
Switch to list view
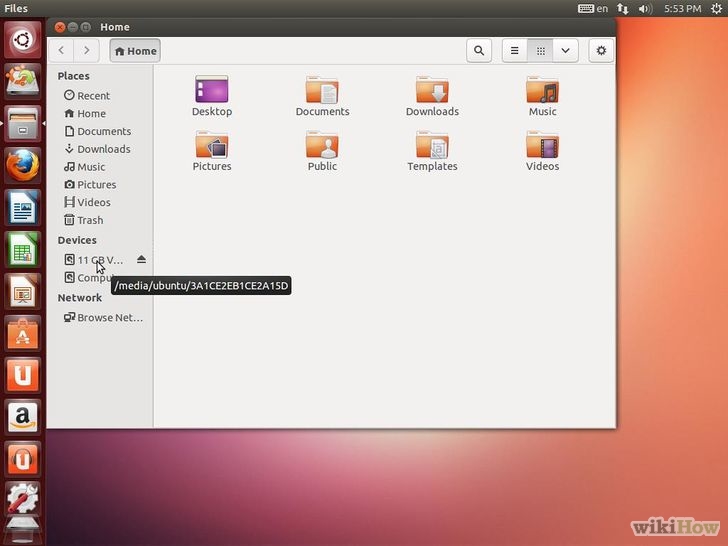[x=514, y=50]
